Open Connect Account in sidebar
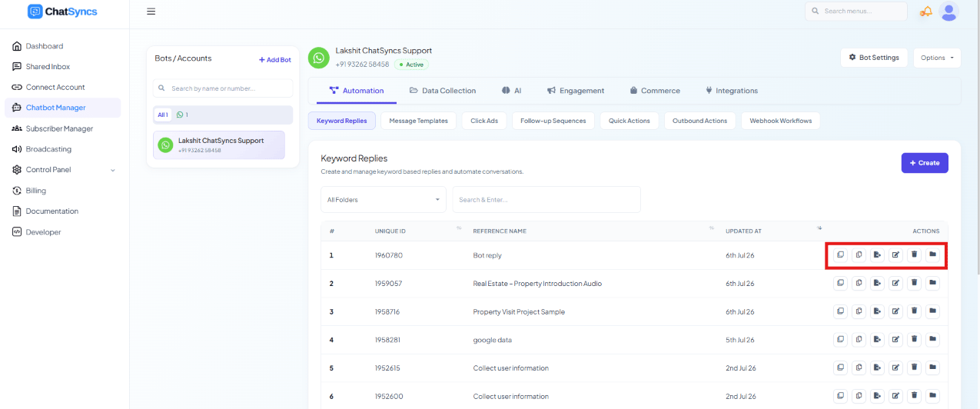The height and width of the screenshot is (409, 980). pos(65,88)
